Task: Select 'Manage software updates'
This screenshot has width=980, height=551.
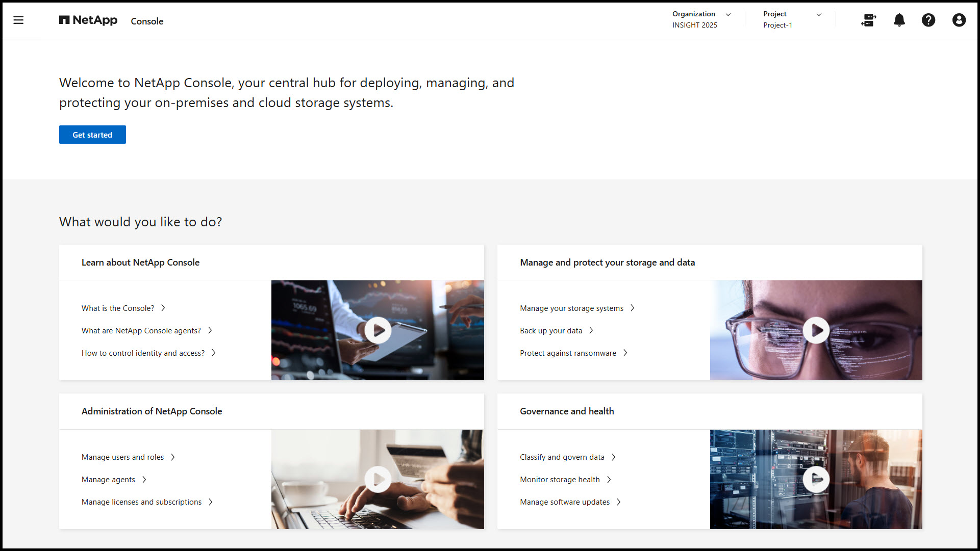Action: (x=564, y=502)
